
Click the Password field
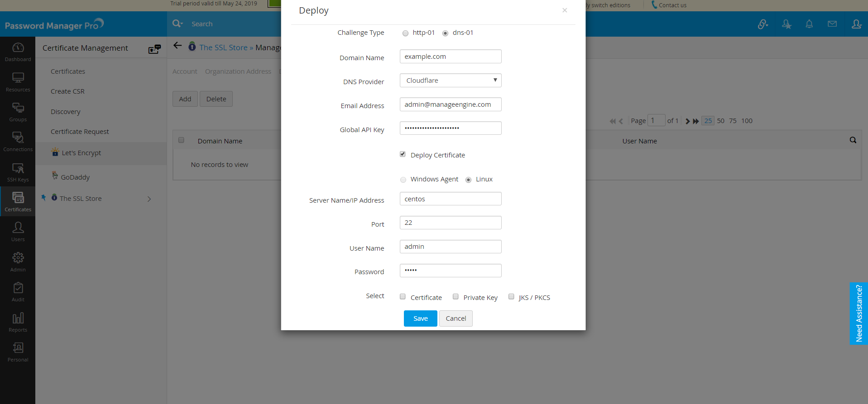(451, 271)
